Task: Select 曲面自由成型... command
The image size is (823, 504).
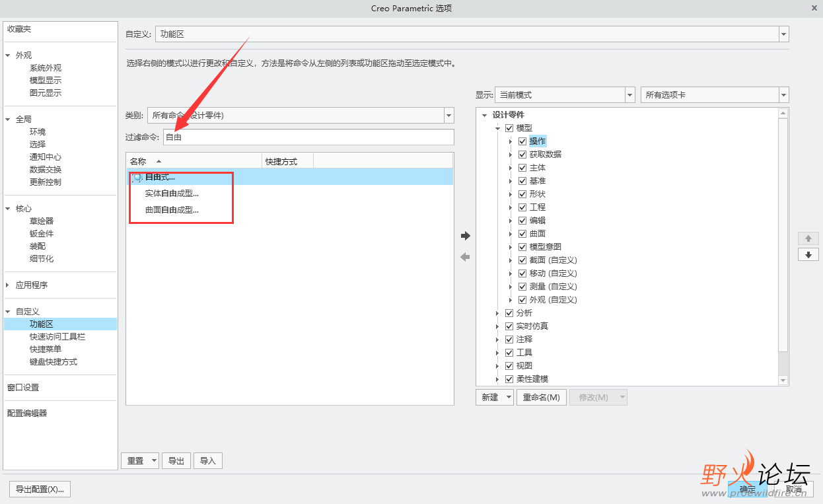Action: 172,210
